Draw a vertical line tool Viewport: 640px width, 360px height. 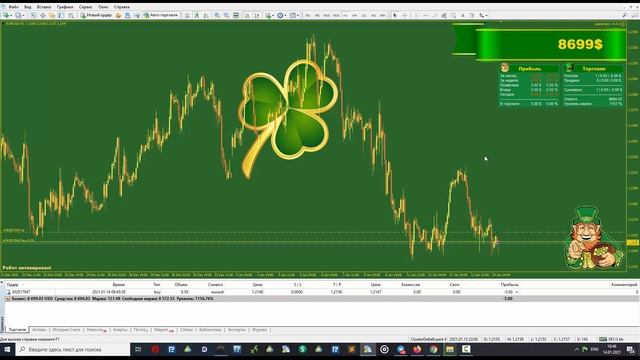(416, 15)
